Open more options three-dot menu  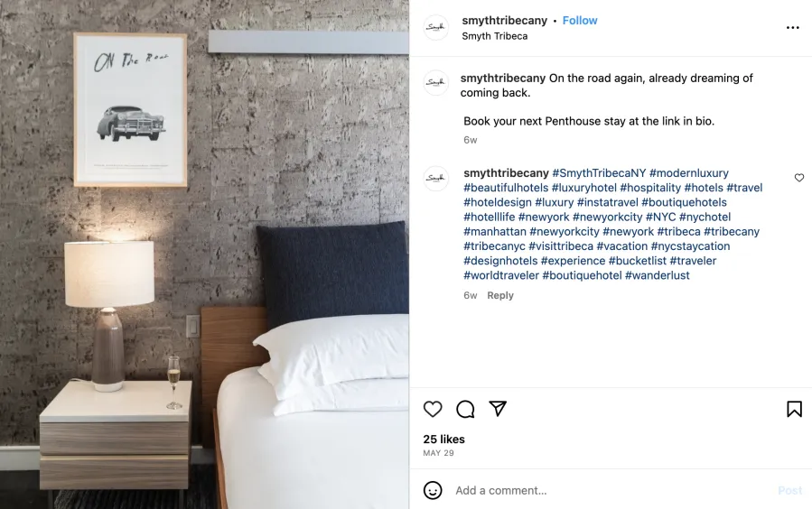click(792, 28)
